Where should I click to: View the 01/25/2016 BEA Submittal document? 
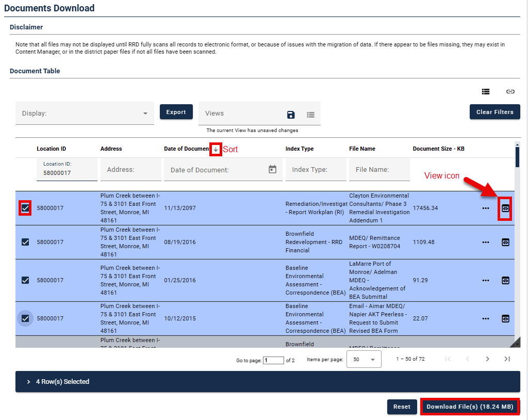pyautogui.click(x=505, y=280)
